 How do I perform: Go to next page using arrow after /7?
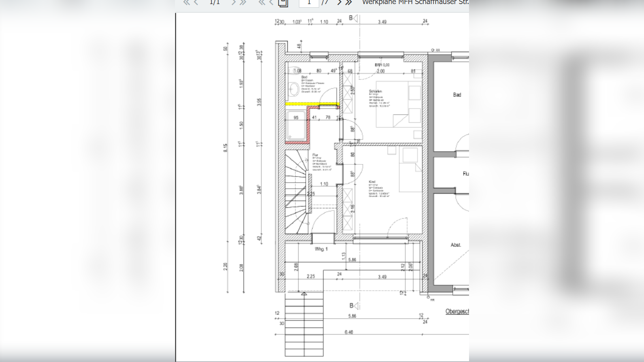[x=339, y=2]
